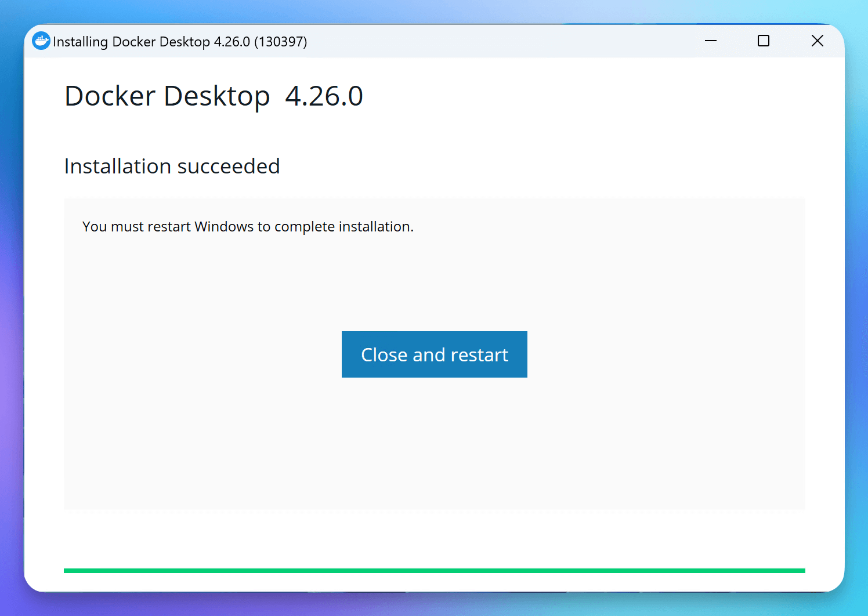The image size is (868, 616).
Task: Click the Docker whale icon in title bar
Action: point(41,41)
